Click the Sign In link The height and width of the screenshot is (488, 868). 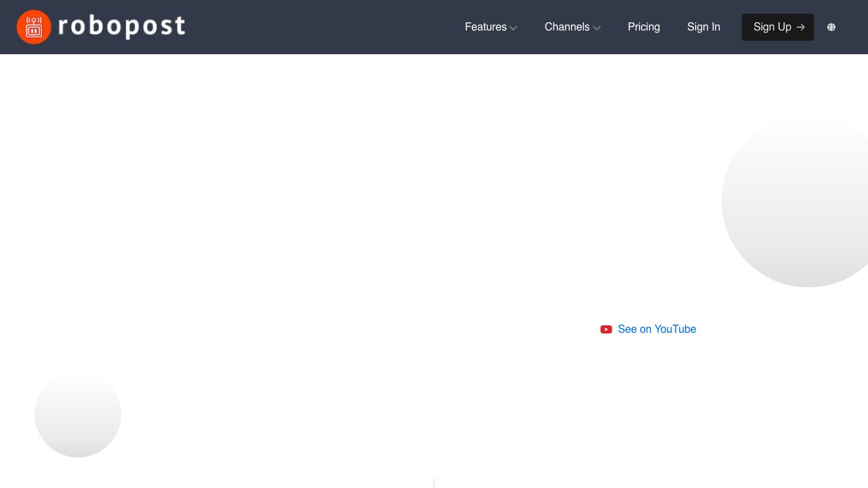point(703,27)
